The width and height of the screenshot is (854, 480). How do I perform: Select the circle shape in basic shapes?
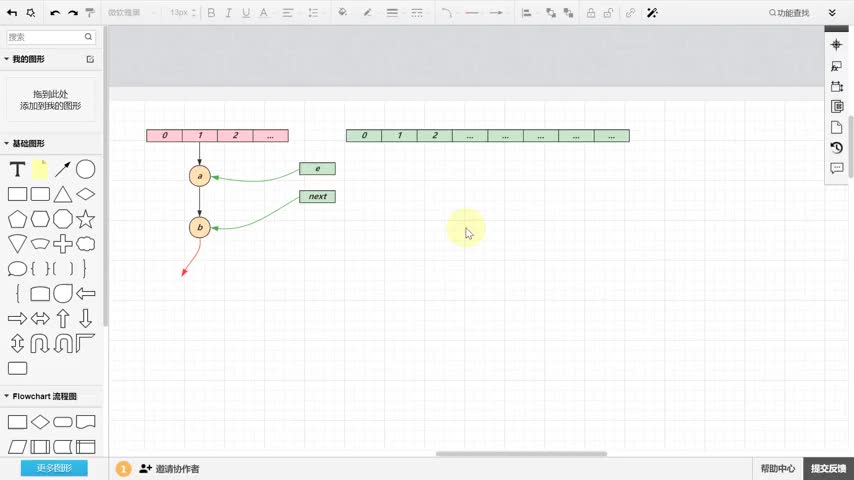[x=86, y=169]
